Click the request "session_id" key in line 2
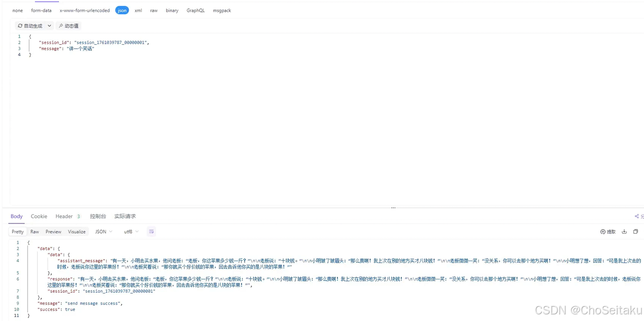The height and width of the screenshot is (321, 644). click(x=55, y=43)
